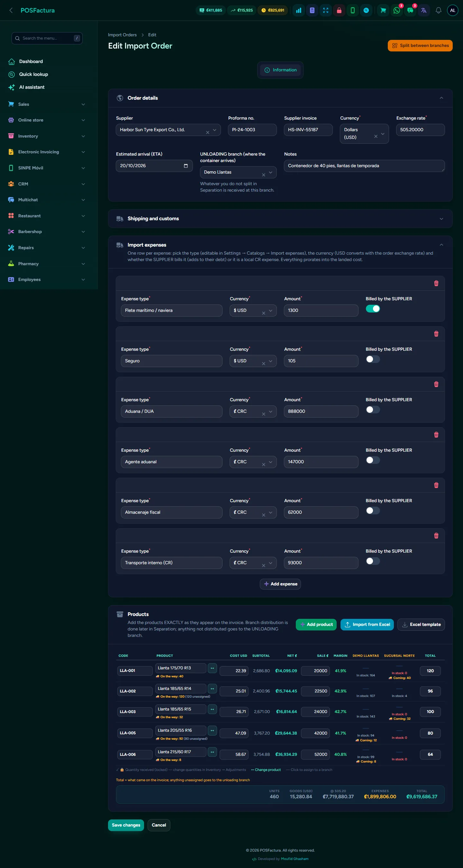Screen dimensions: 463x868
Task: Open Quick lookup in sidebar
Action: coord(33,74)
